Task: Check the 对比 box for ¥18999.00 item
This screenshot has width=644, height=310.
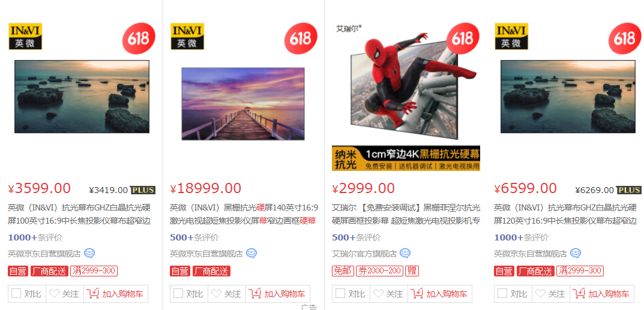Action: [178, 293]
